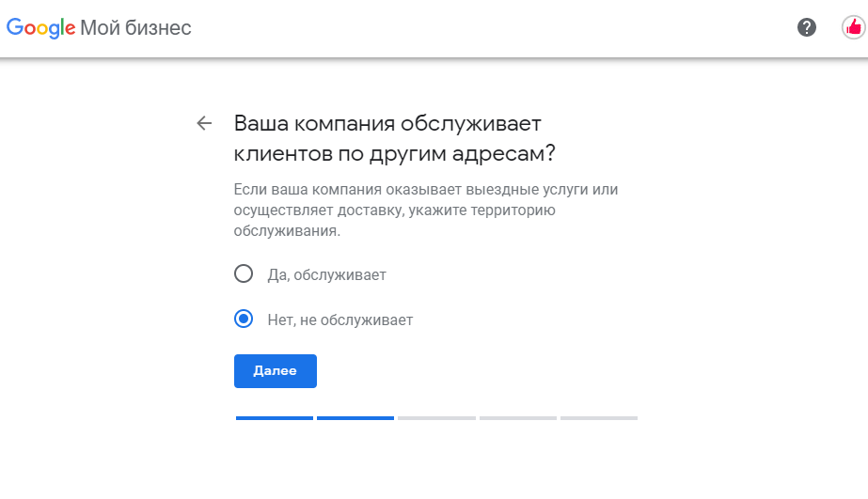Click the word 'Google' in header

click(x=41, y=27)
